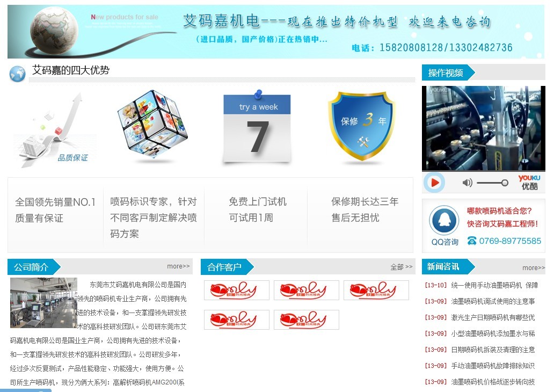Image resolution: width=554 pixels, height=392 pixels.
Task: Open 合作客户 section tab
Action: 227,267
